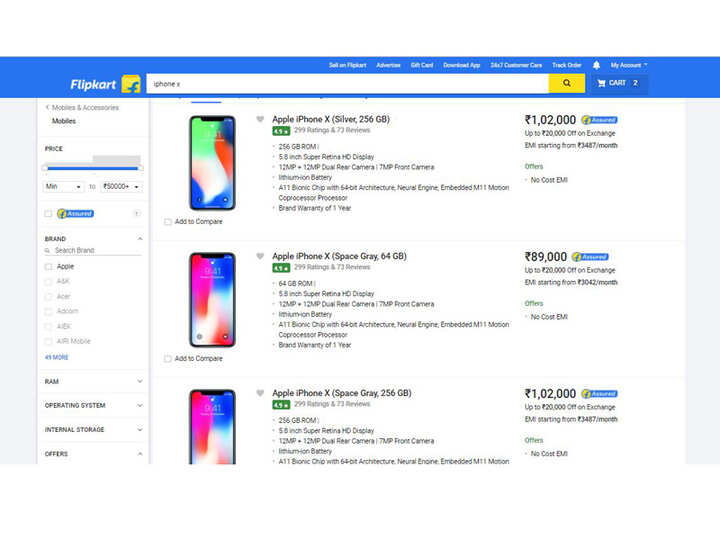The width and height of the screenshot is (720, 540).
Task: Collapse the Offers filter section
Action: (140, 454)
